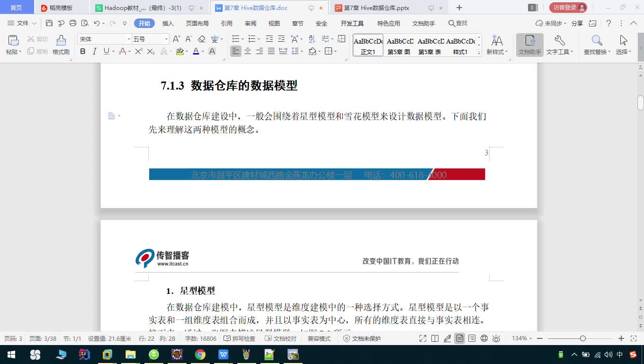Image resolution: width=644 pixels, height=364 pixels.
Task: Open the zoom percentage 134% dropdown
Action: click(522, 338)
